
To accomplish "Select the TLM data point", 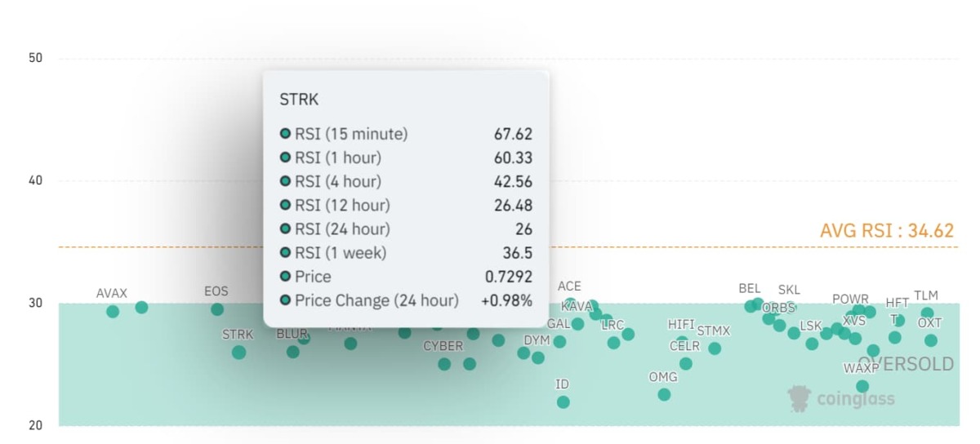I will [927, 313].
